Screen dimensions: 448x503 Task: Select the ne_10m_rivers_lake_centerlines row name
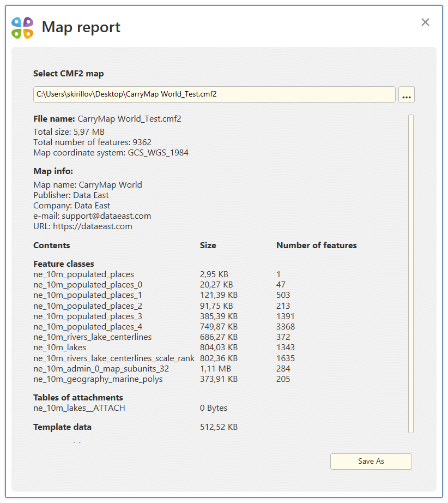pos(93,337)
